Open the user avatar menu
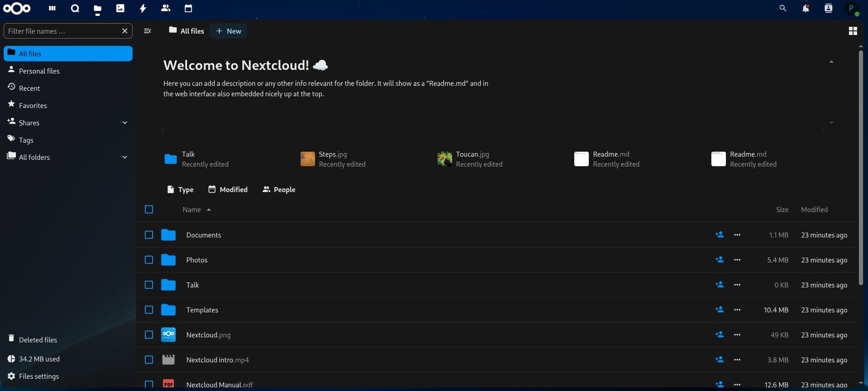The width and height of the screenshot is (868, 391). [x=852, y=9]
